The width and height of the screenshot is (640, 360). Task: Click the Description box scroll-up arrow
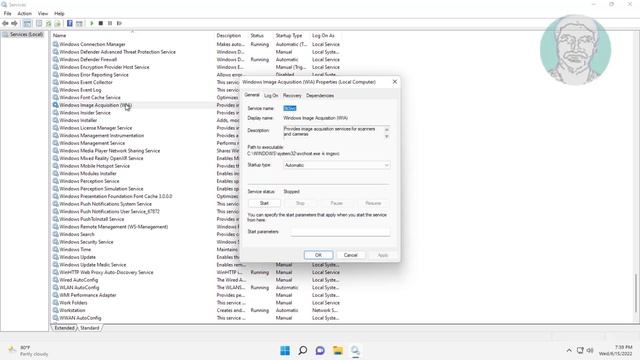(387, 129)
